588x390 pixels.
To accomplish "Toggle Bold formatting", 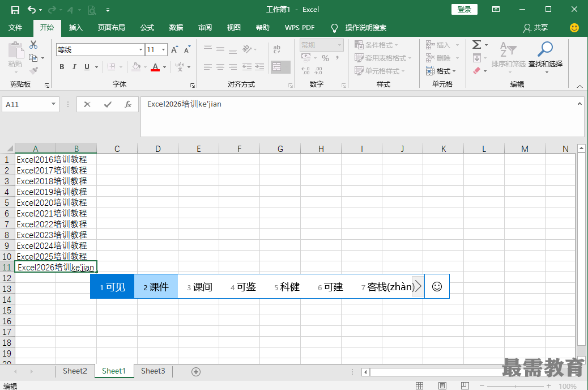I will 62,67.
